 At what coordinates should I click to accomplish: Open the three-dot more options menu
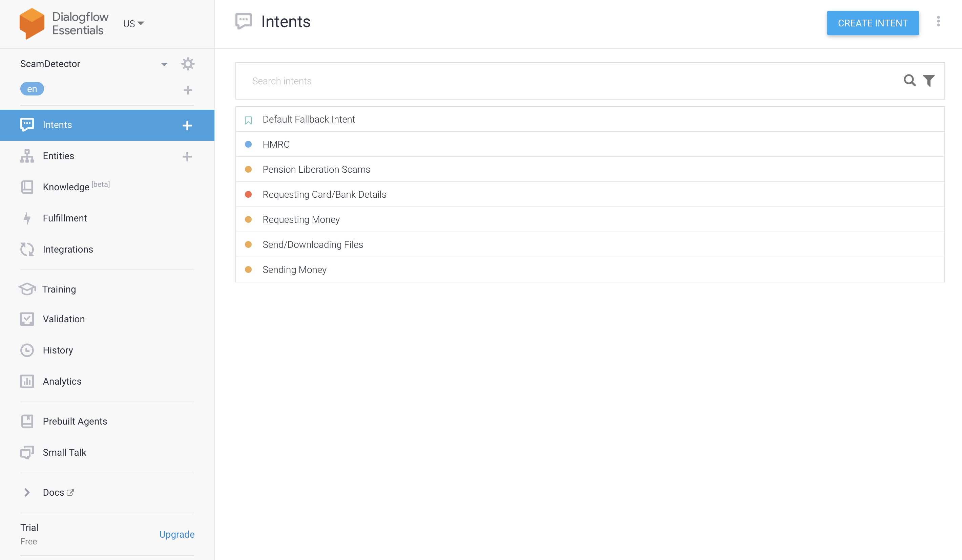938,22
